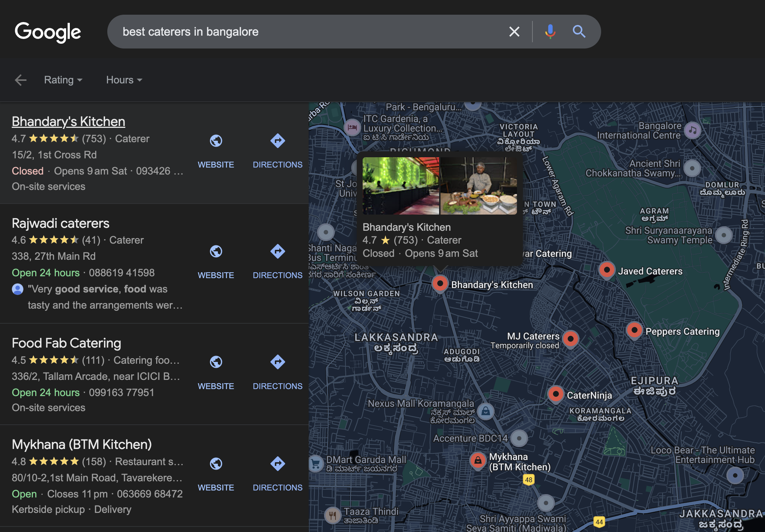Select the Peppers Catering map pin
This screenshot has height=532, width=765.
(x=635, y=330)
